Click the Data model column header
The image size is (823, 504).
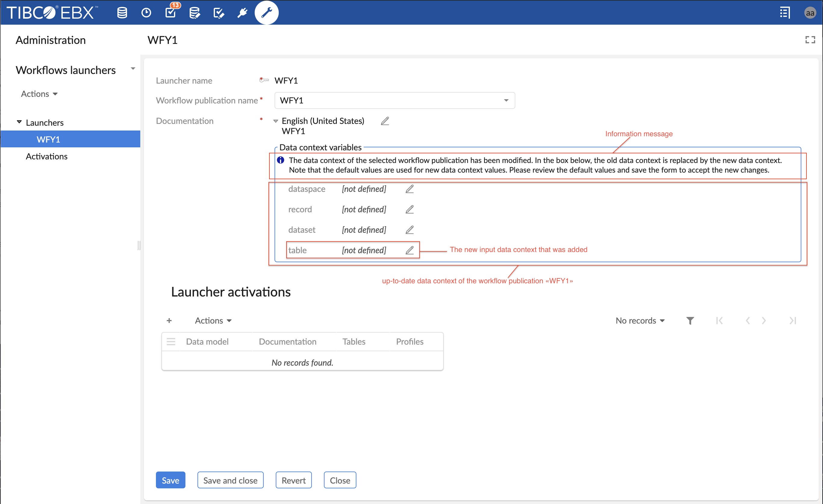pos(207,341)
